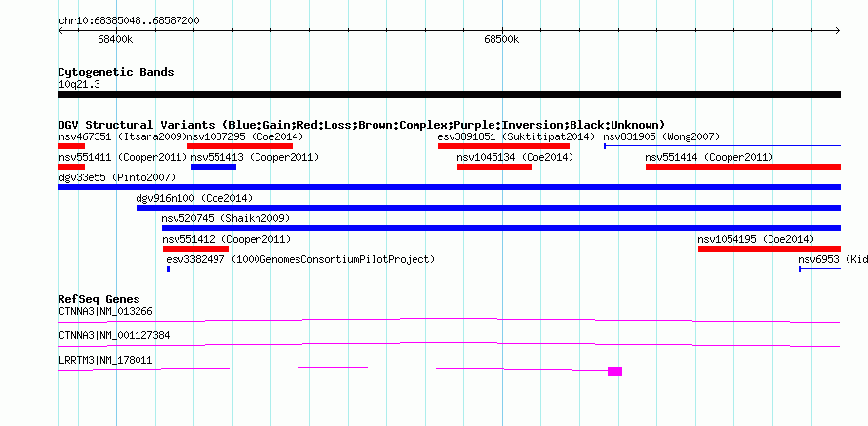
Task: Click the nsv831905 (Wong2007) label
Action: [661, 136]
